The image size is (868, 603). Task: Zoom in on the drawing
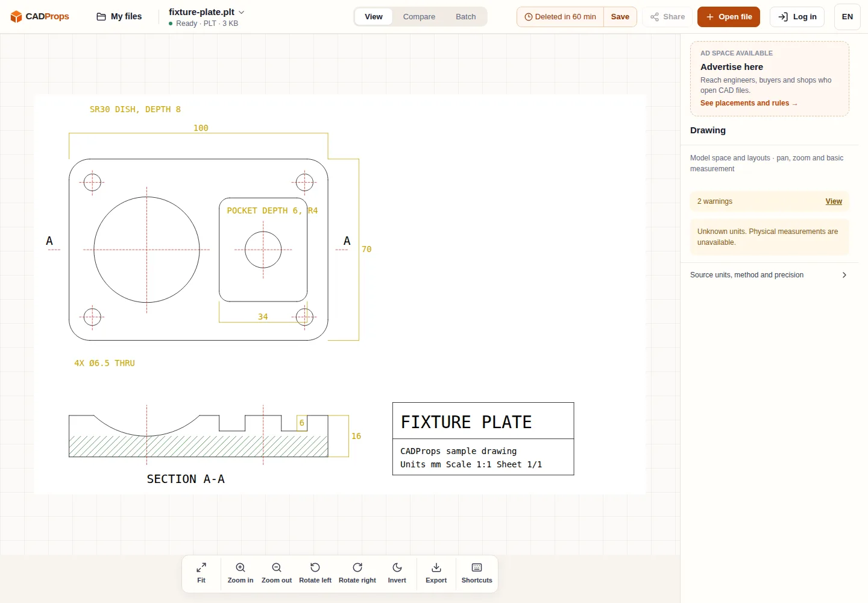(241, 573)
